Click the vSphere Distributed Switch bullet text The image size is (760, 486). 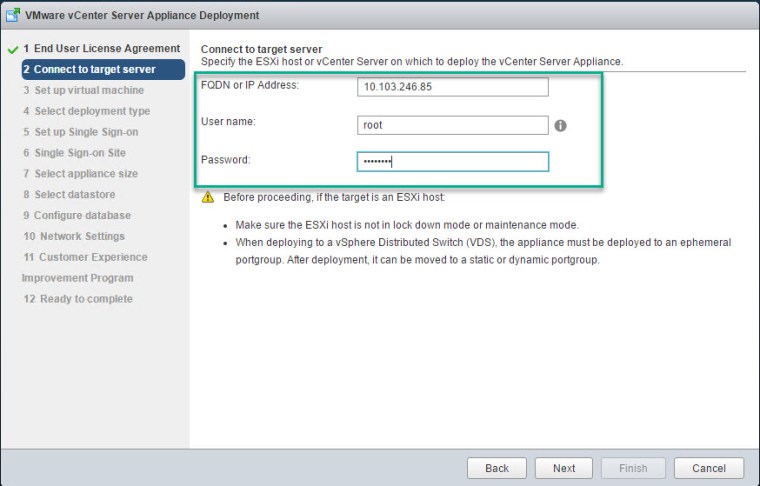tap(483, 251)
